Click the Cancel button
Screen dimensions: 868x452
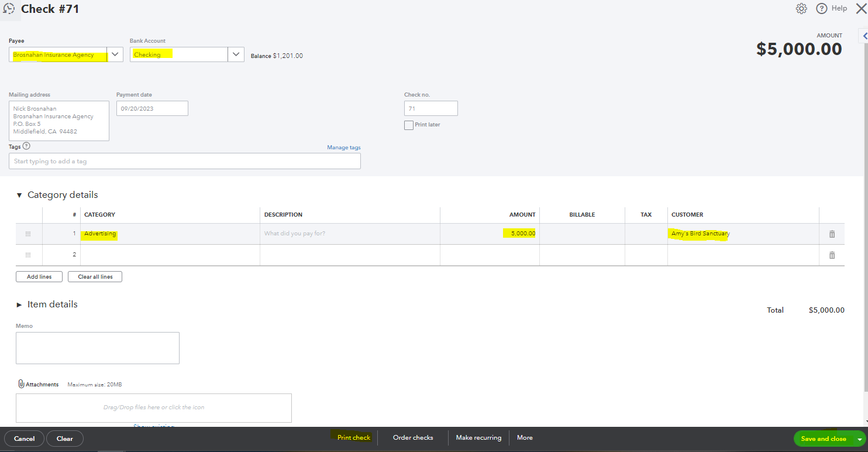[25, 439]
